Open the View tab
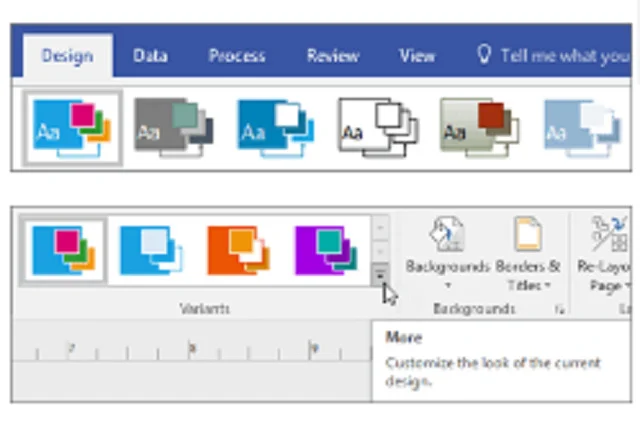The image size is (640, 424). (417, 55)
